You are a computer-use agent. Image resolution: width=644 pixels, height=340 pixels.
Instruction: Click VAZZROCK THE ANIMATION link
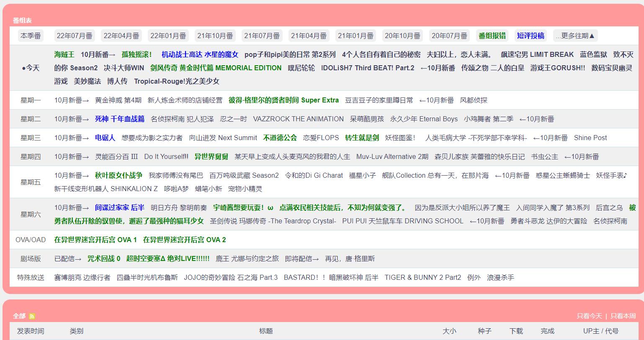(299, 119)
